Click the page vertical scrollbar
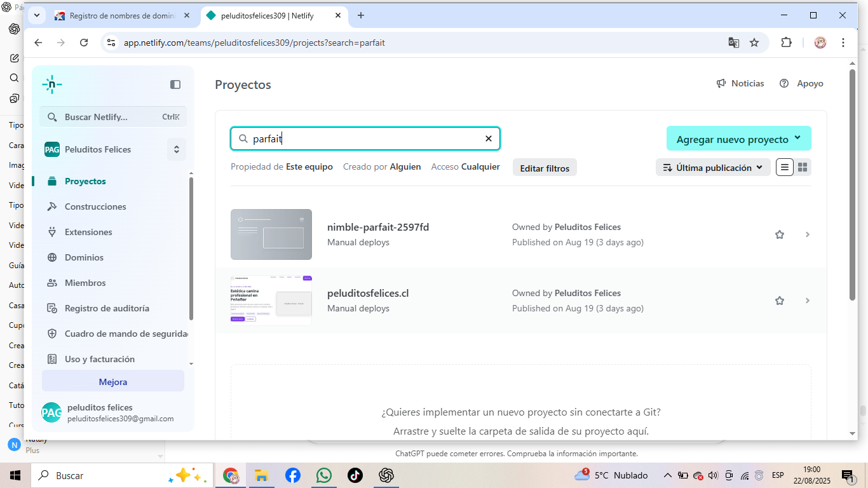 point(853,184)
